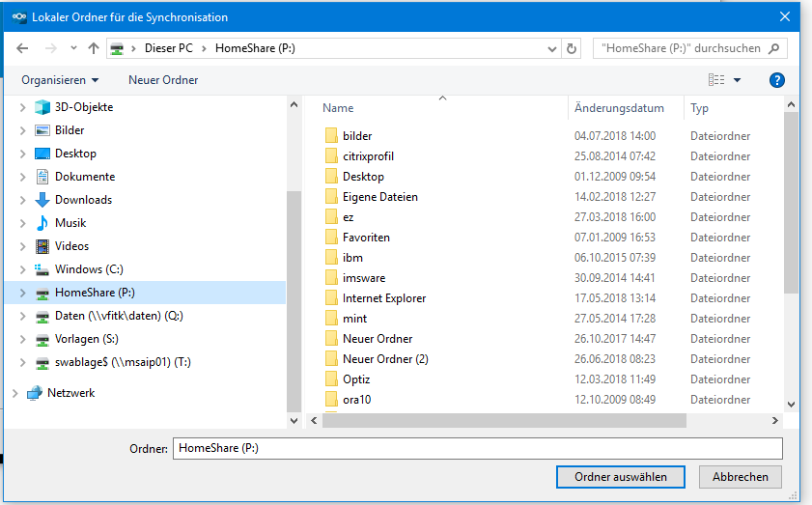Screen dimensions: 812x505
Task: Select Windows (C:) drive icon
Action: click(x=42, y=269)
